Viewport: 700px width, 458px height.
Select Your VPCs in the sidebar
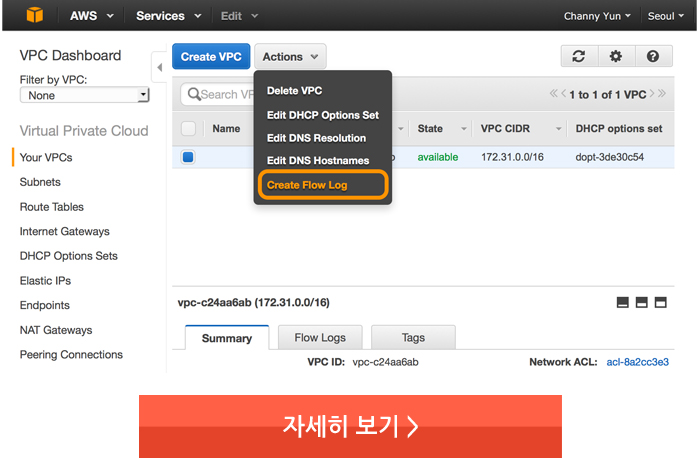click(x=46, y=158)
